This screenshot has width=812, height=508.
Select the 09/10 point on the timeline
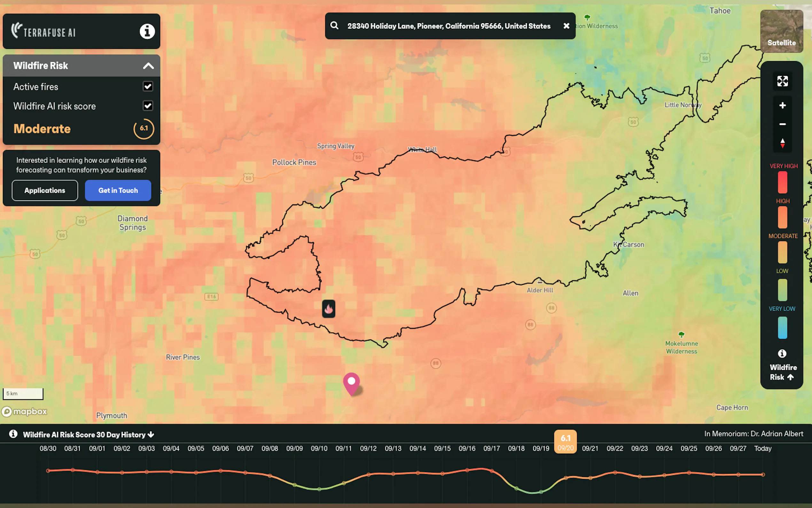click(x=319, y=489)
